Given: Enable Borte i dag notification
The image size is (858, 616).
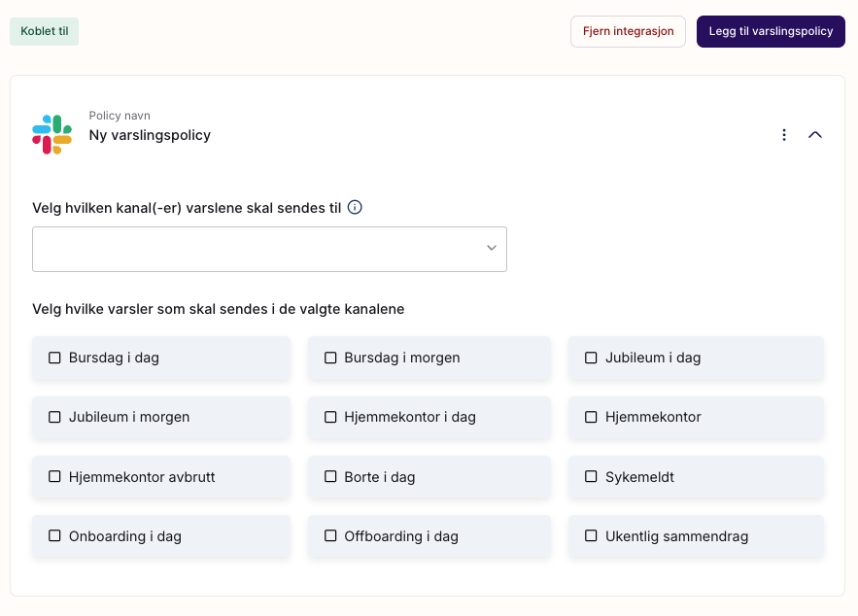Looking at the screenshot, I should pos(330,477).
